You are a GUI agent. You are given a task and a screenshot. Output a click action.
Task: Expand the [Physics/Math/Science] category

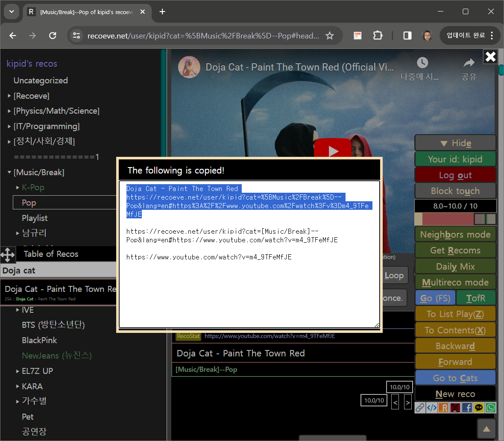coord(9,111)
